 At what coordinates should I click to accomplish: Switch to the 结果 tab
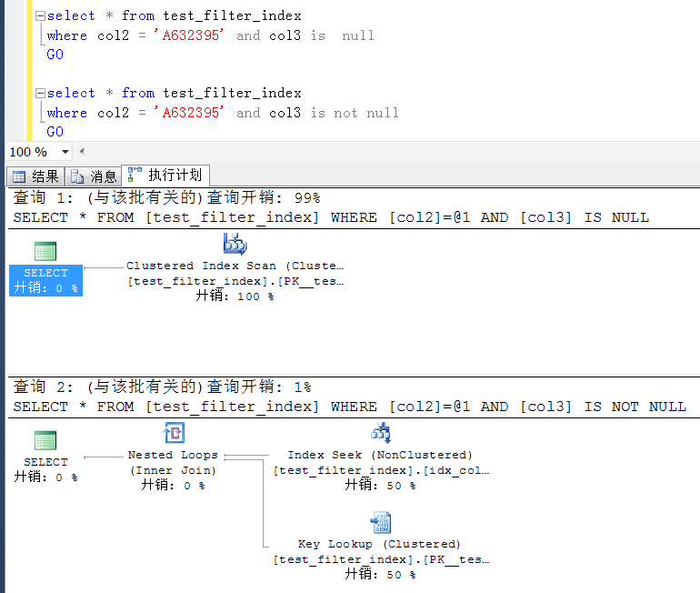point(36,176)
